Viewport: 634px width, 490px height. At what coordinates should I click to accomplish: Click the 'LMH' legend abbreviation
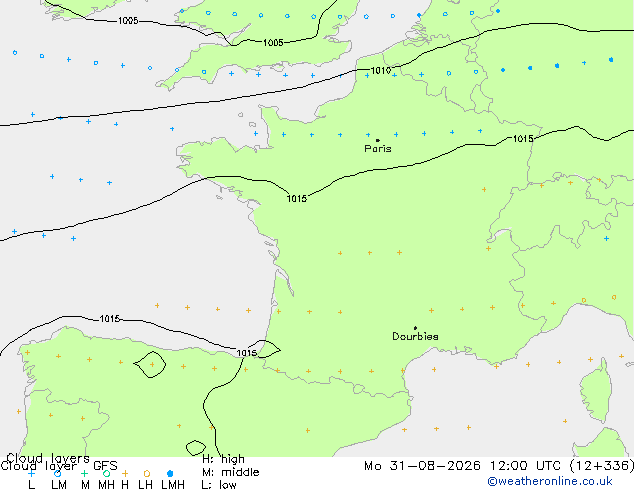point(173,485)
